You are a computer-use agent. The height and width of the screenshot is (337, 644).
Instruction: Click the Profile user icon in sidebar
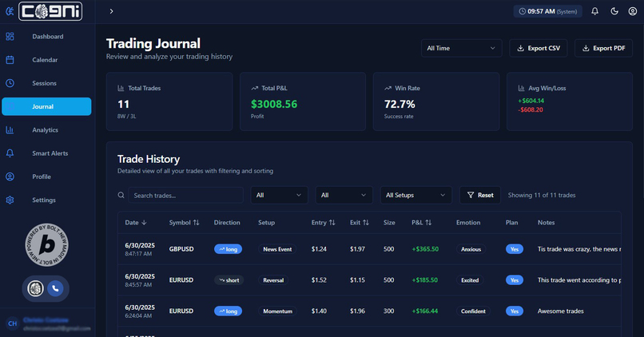click(x=10, y=177)
